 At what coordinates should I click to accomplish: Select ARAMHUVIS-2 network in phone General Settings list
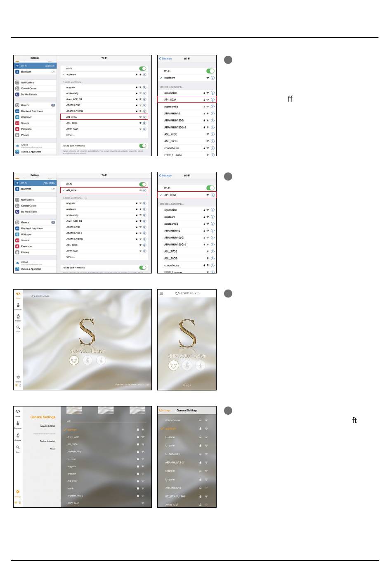click(x=187, y=463)
